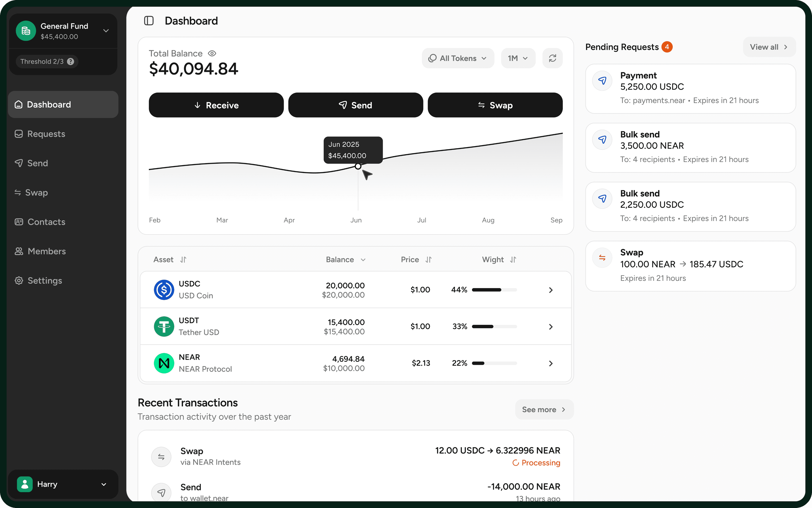Viewport: 812px width, 508px height.
Task: Open General Fund treasury avatar icon
Action: tap(26, 31)
